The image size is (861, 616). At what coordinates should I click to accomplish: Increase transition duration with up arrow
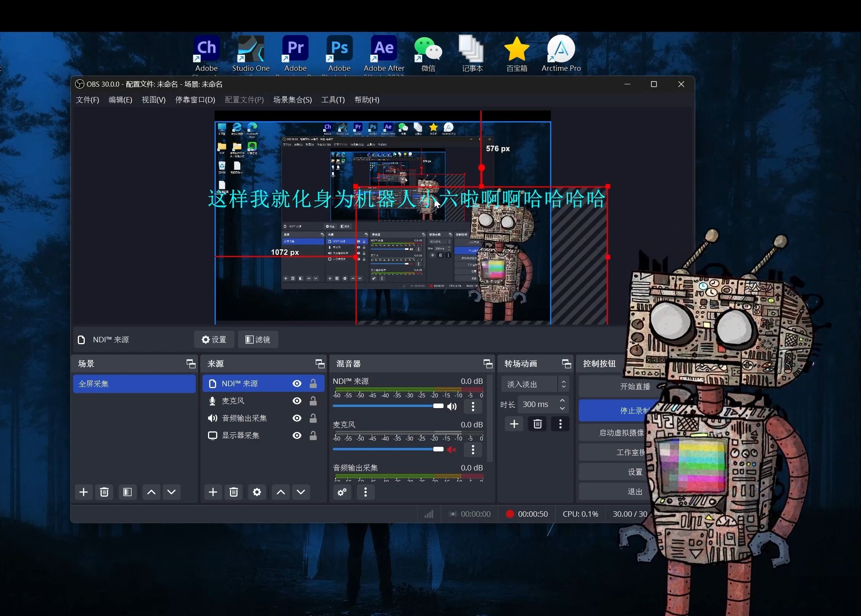pos(562,400)
